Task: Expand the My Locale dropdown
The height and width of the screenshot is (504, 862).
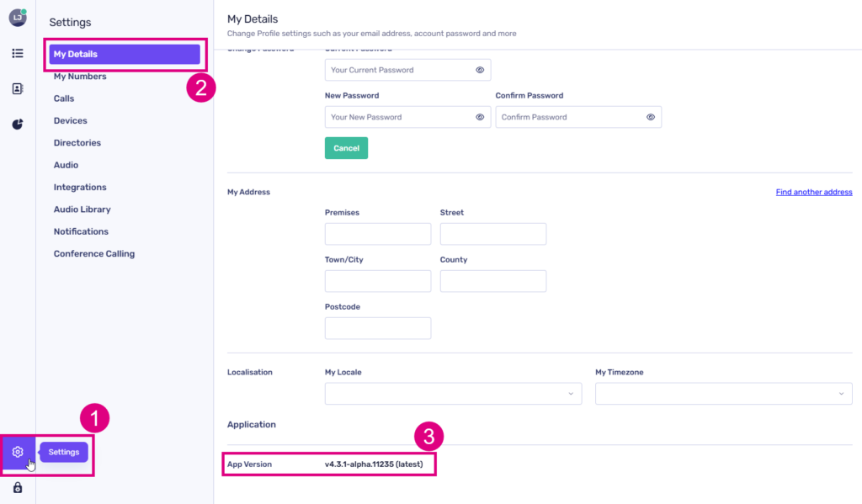Action: pos(453,394)
